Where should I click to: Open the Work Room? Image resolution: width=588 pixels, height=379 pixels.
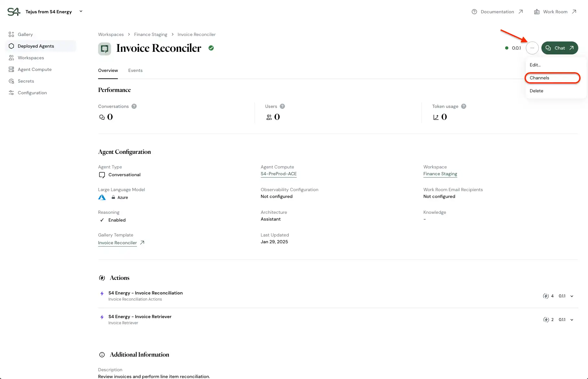point(555,12)
